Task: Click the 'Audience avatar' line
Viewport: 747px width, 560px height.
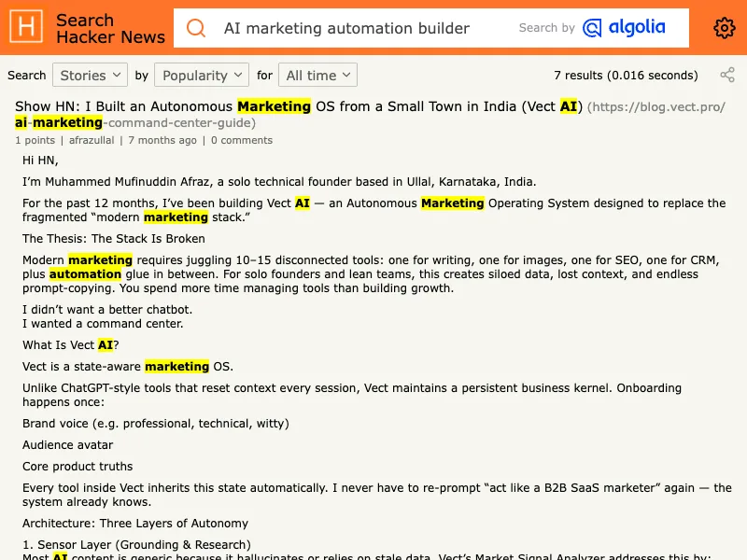Action: pyautogui.click(x=67, y=445)
